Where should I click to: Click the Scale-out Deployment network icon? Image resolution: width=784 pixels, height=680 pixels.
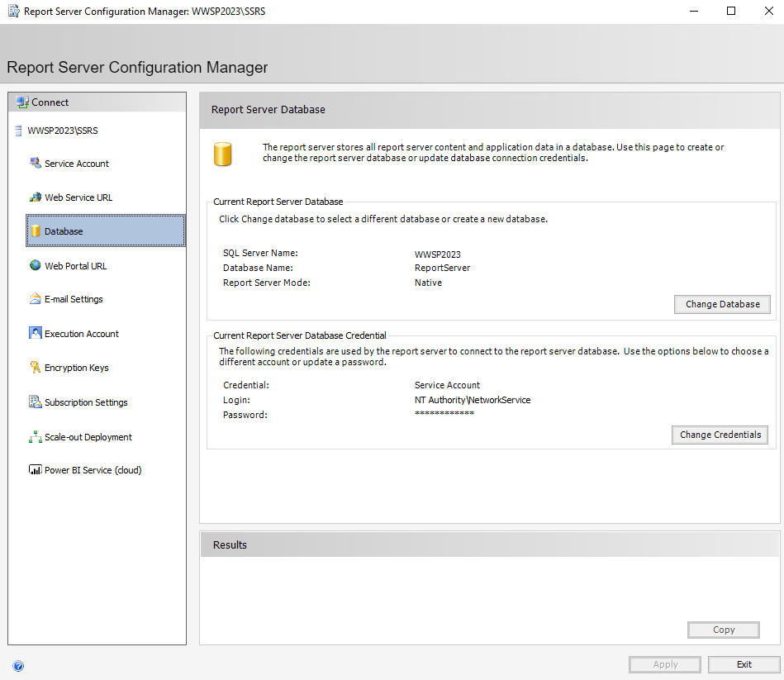coord(35,437)
